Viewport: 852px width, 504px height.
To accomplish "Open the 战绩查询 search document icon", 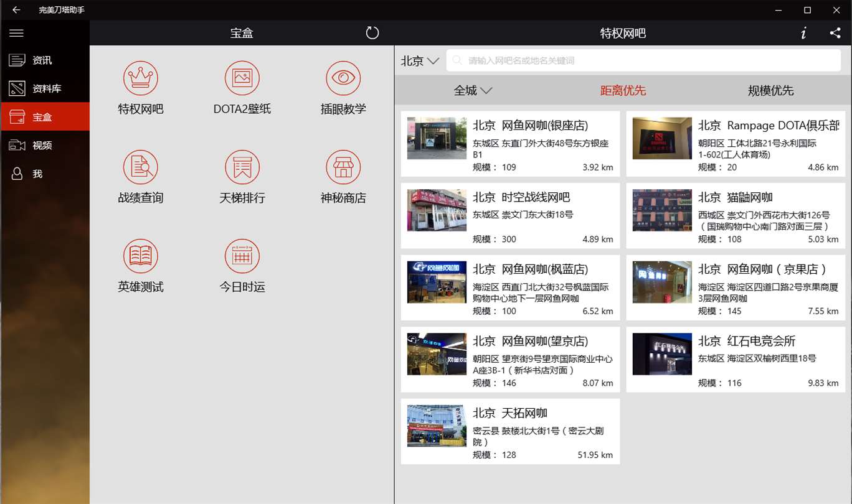I will (x=141, y=167).
